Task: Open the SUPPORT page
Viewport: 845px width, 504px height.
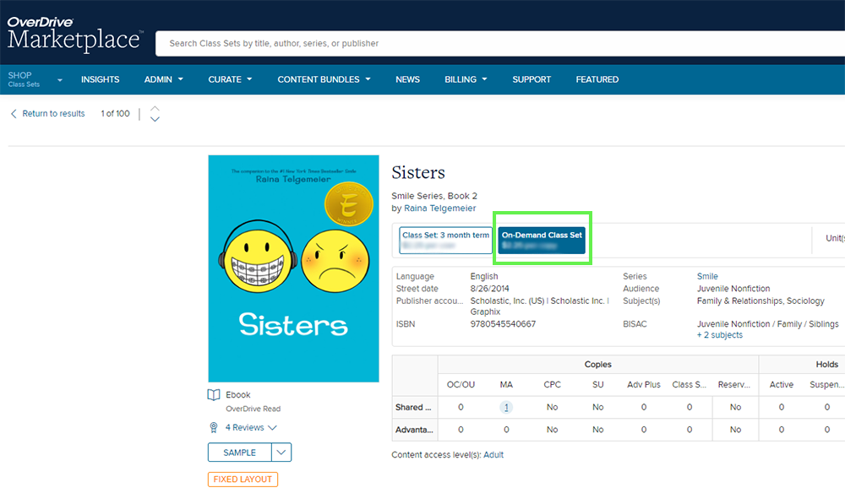Action: 532,79
